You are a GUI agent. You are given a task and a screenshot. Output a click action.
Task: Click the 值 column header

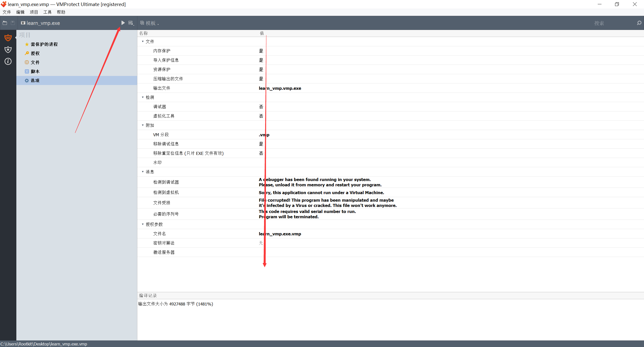tap(262, 33)
